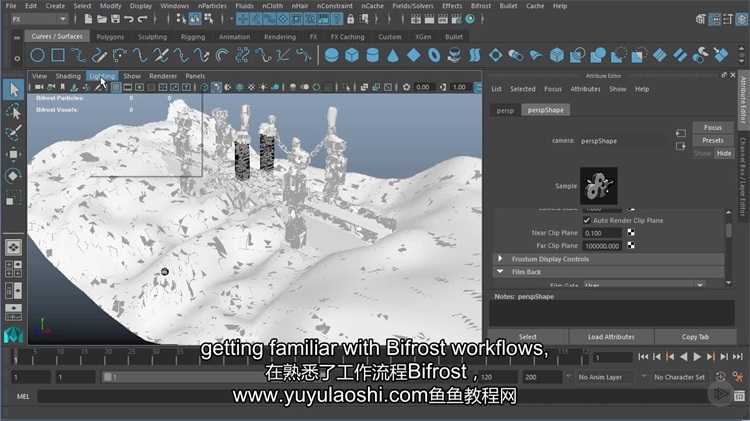Select the NURBS circle shelf icon
The image size is (750, 421).
[x=37, y=55]
